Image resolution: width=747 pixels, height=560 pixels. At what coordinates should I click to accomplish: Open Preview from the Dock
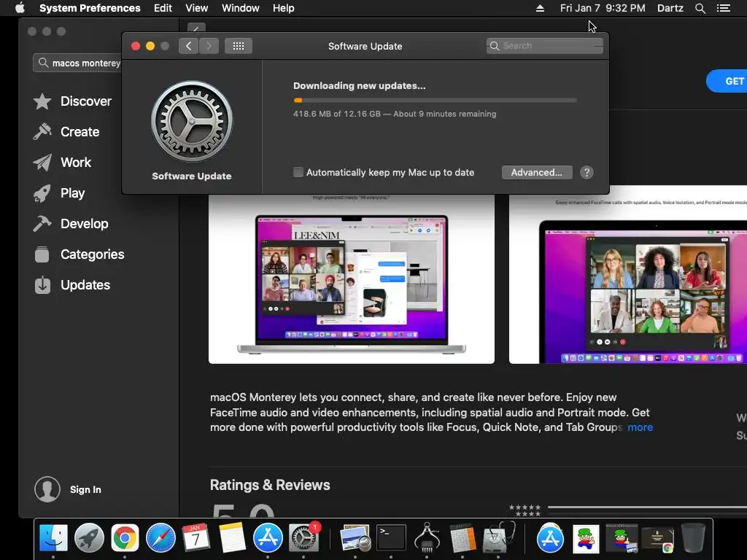pos(355,538)
